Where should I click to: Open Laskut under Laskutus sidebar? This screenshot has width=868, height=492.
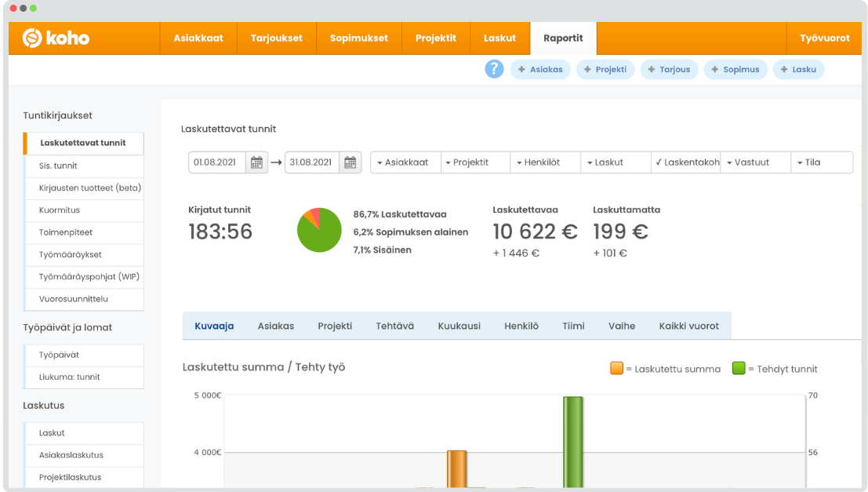[84, 432]
